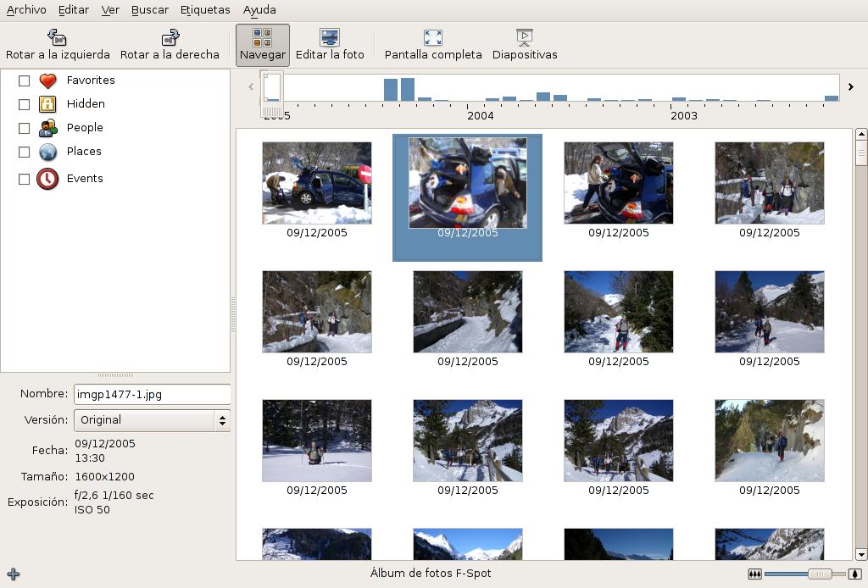This screenshot has width=868, height=588.
Task: Select the Favorites heart tag icon
Action: (48, 80)
